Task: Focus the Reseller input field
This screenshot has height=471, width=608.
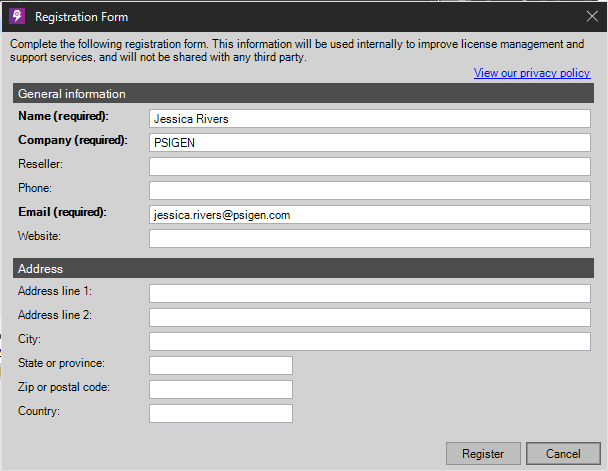Action: point(370,167)
